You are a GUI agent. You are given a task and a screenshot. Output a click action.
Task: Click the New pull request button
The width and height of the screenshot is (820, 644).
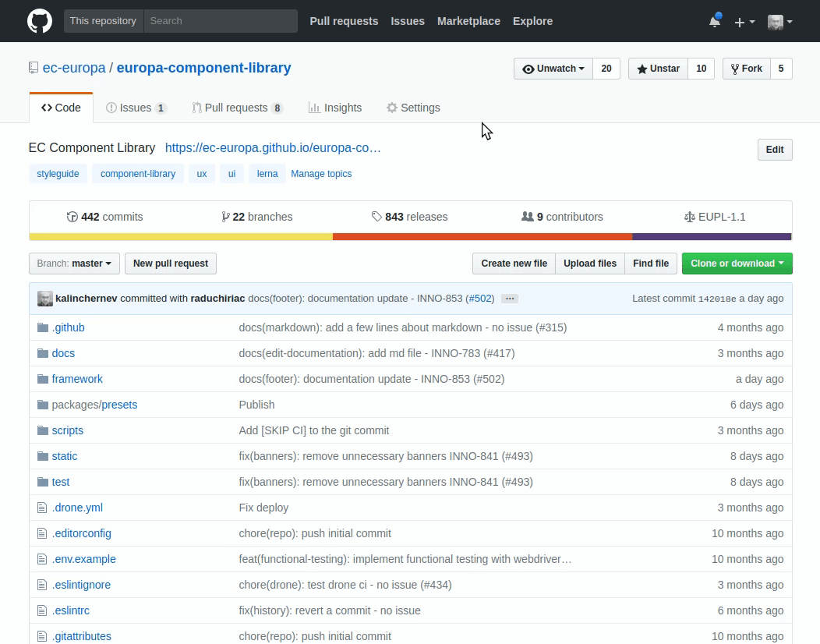(171, 264)
